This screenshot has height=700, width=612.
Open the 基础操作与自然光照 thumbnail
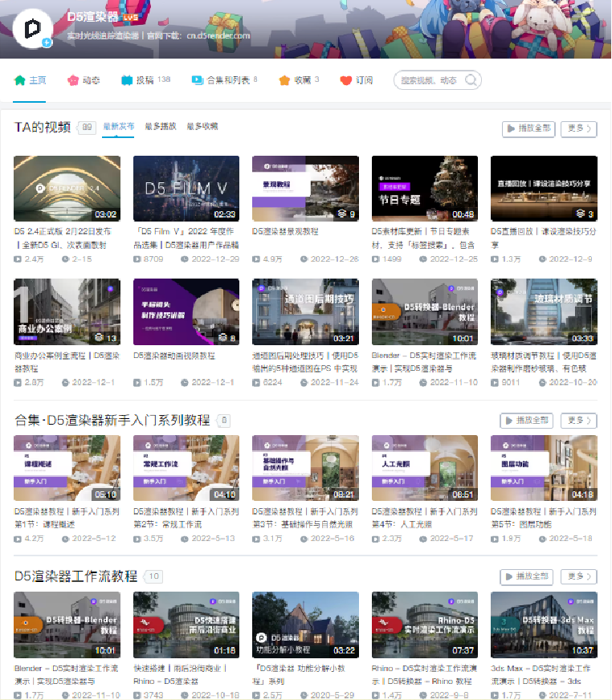tap(305, 468)
